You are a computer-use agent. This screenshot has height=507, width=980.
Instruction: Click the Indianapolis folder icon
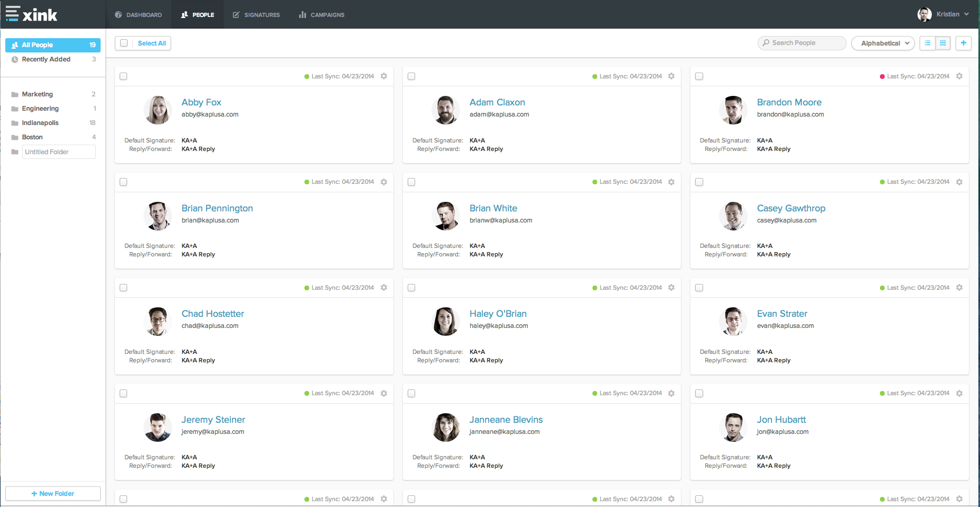point(15,123)
